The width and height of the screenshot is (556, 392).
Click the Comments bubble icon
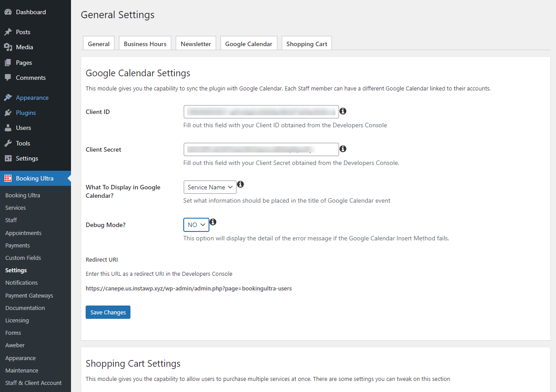tap(8, 78)
